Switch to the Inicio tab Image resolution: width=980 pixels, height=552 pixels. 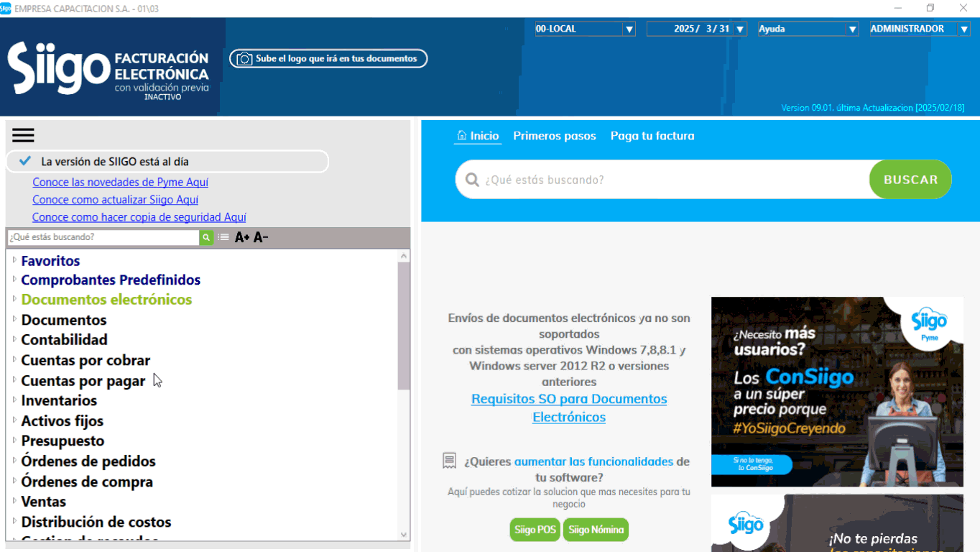click(x=478, y=136)
